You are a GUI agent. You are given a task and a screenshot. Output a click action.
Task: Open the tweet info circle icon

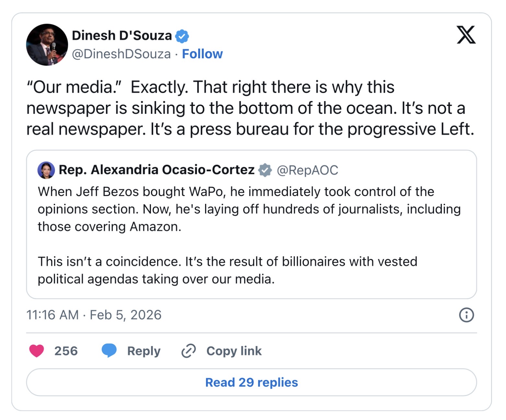466,315
